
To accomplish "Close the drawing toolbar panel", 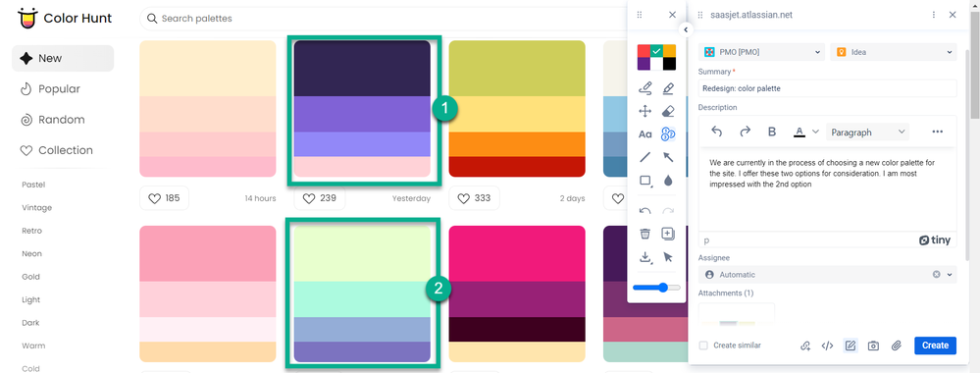I will 673,15.
